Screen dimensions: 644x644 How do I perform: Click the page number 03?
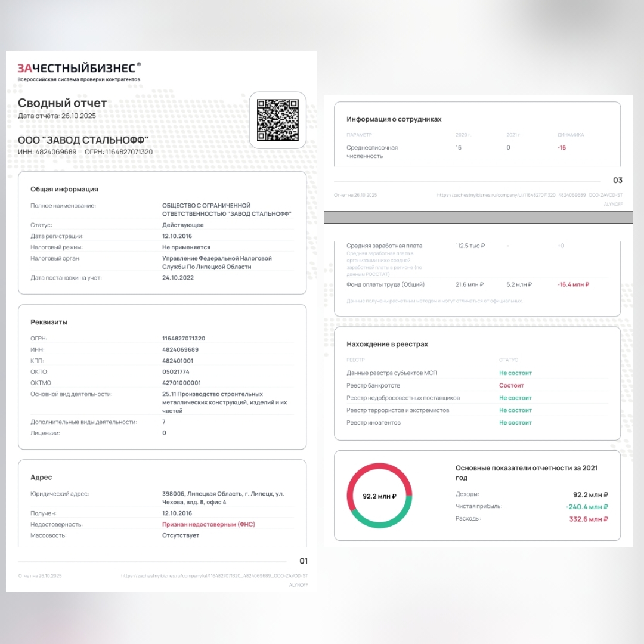(617, 180)
